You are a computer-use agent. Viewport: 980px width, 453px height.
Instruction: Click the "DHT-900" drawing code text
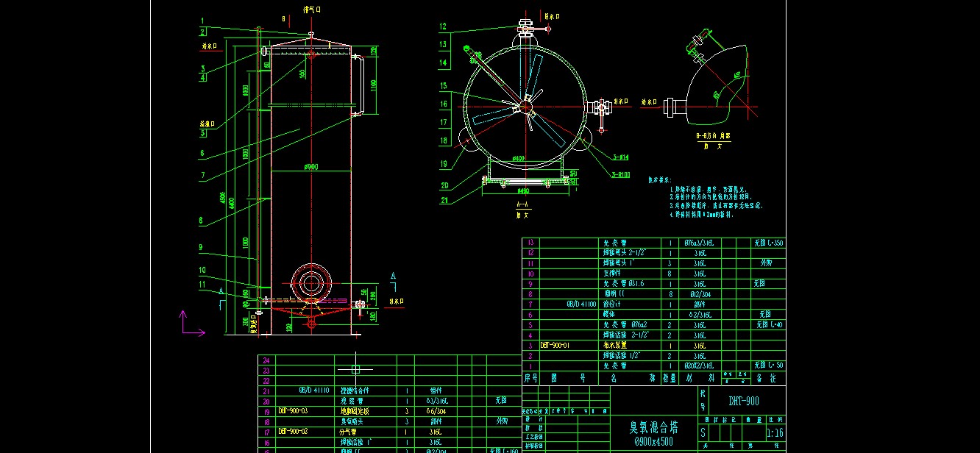click(744, 401)
